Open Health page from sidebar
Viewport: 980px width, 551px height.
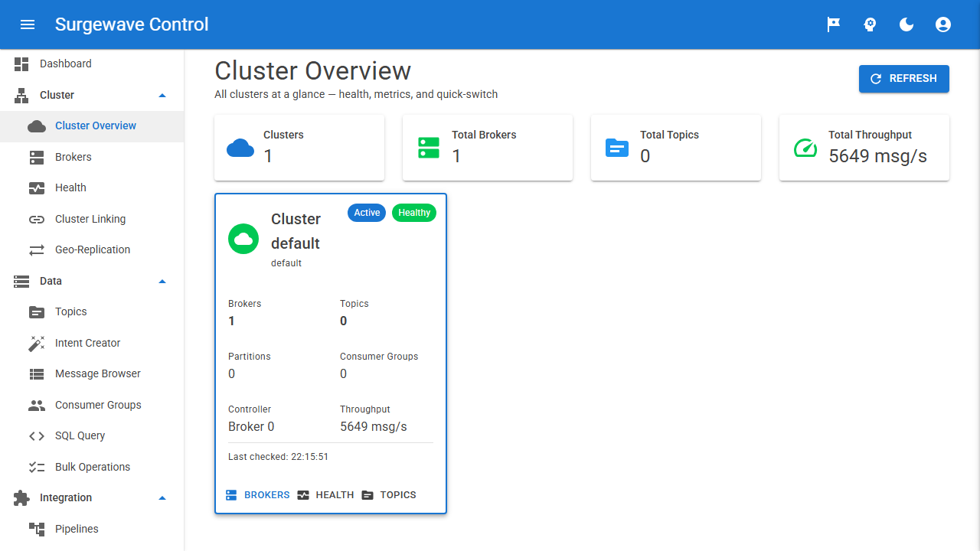pos(92,188)
